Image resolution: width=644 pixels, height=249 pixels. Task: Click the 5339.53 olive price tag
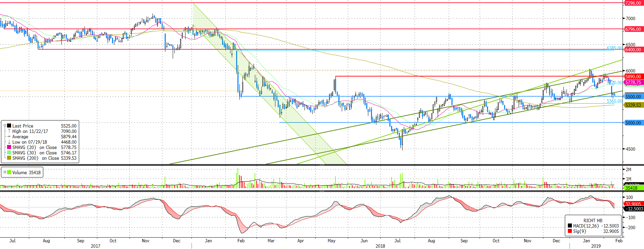pos(633,105)
